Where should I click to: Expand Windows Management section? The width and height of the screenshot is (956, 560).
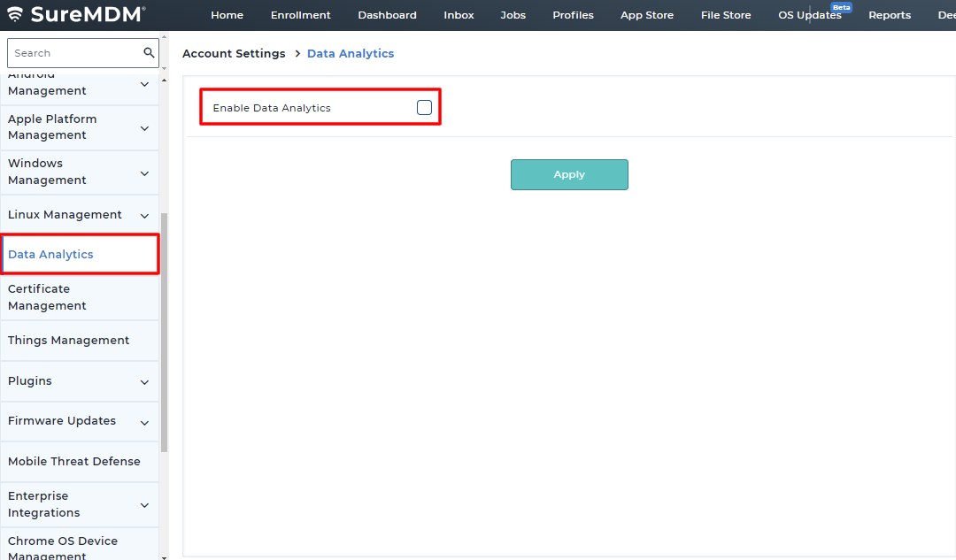[x=144, y=173]
